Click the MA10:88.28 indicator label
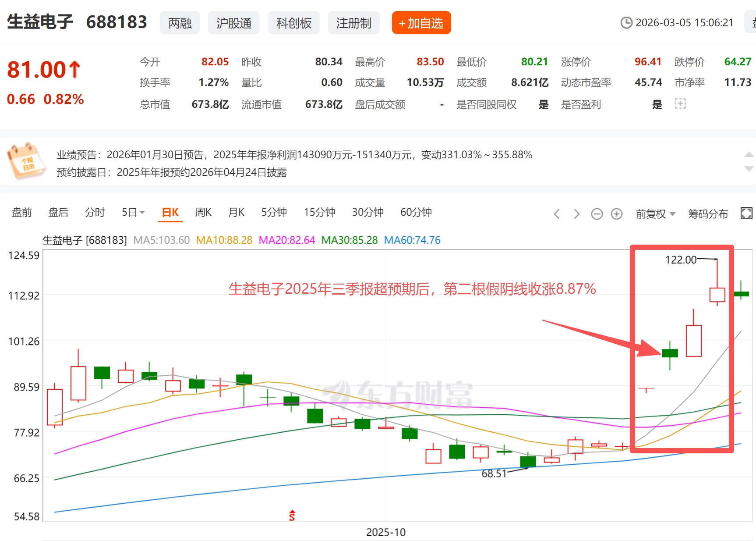 click(224, 240)
